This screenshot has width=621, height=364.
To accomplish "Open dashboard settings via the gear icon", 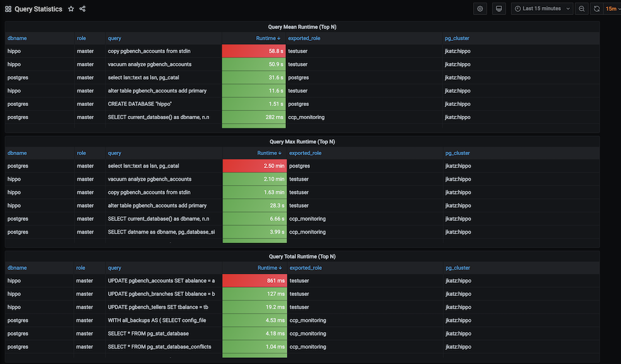I will 480,8.
